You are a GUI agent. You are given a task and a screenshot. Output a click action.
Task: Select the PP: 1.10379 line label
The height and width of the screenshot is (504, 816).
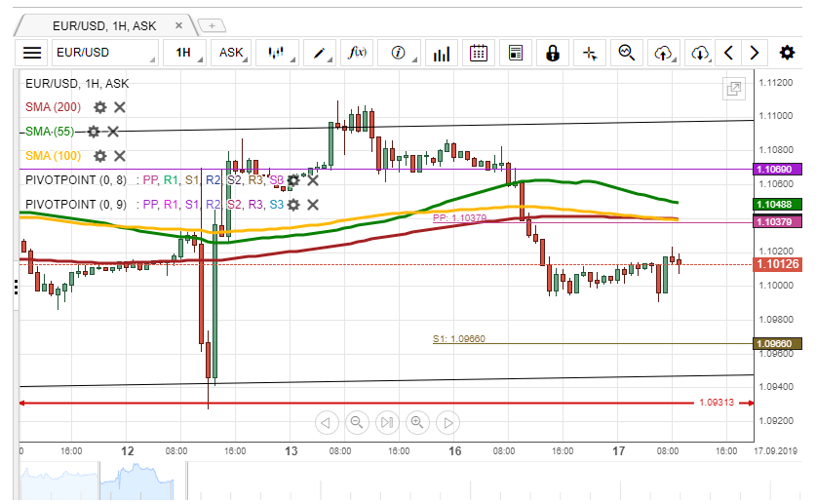(459, 218)
